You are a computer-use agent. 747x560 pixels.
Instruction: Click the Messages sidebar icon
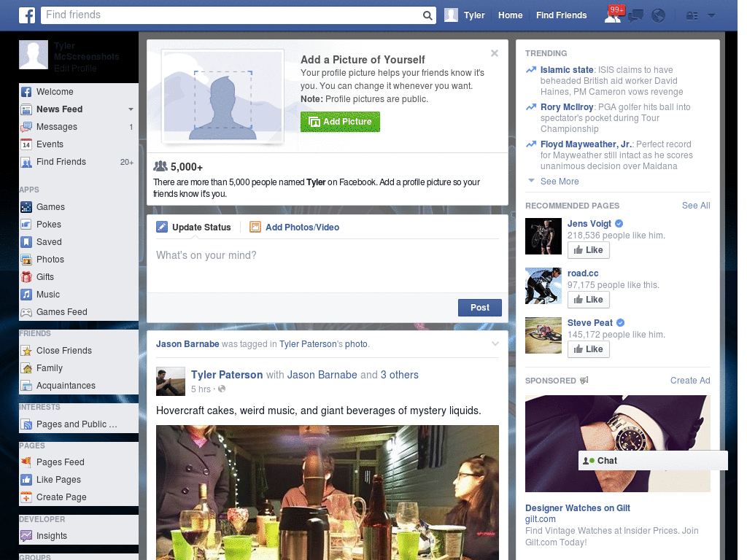click(26, 127)
